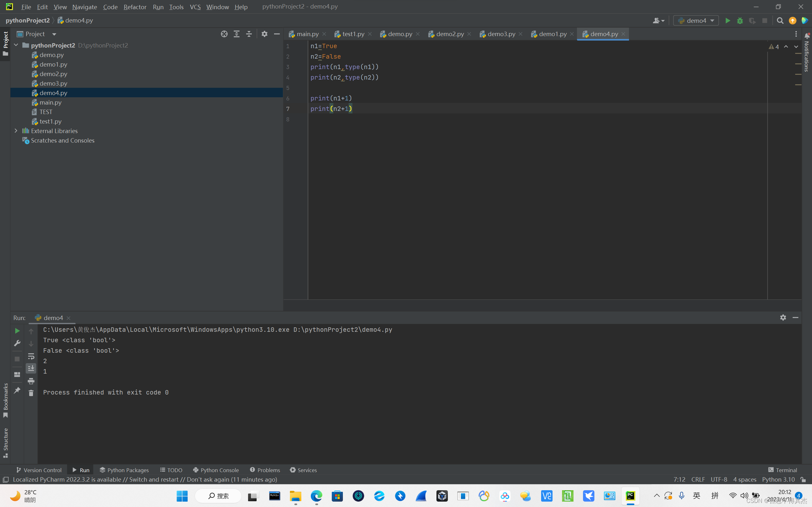Click the Debug bug icon
Screen dimensions: 812x507
tap(740, 21)
